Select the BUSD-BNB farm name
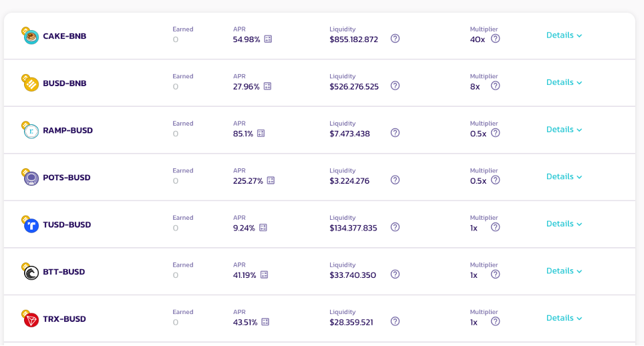644x346 pixels. pyautogui.click(x=65, y=83)
